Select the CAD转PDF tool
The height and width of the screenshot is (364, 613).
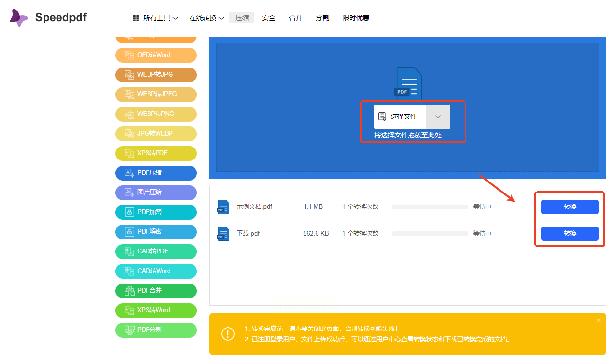click(x=156, y=251)
